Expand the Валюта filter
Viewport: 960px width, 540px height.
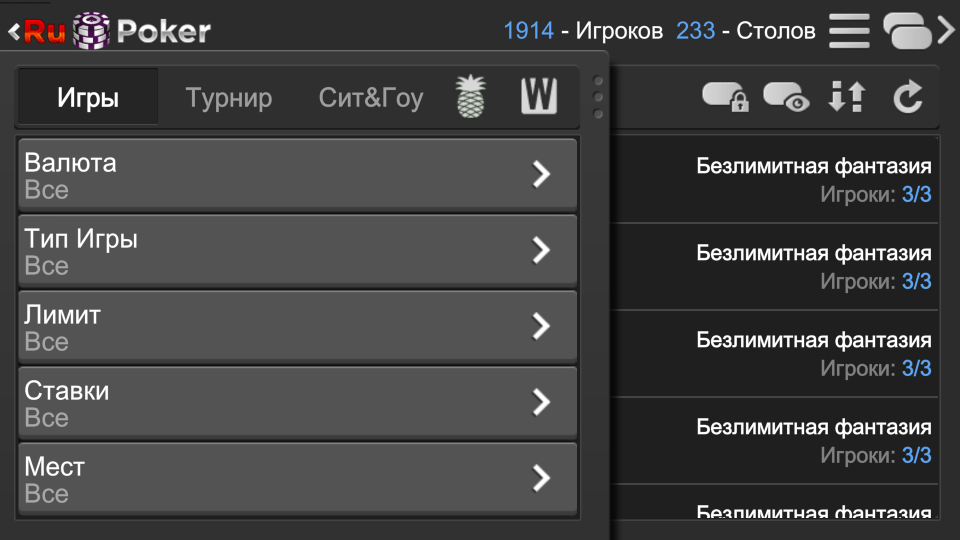click(x=298, y=174)
